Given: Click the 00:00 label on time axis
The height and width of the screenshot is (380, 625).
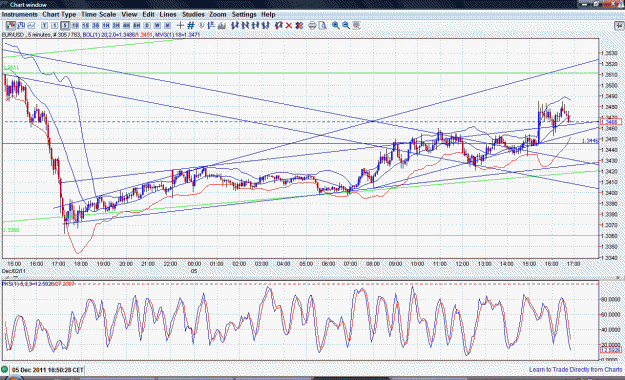Looking at the screenshot, I should pos(194,264).
